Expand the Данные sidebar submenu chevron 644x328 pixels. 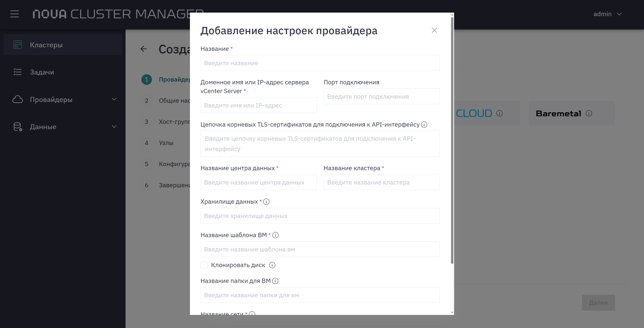[114, 126]
